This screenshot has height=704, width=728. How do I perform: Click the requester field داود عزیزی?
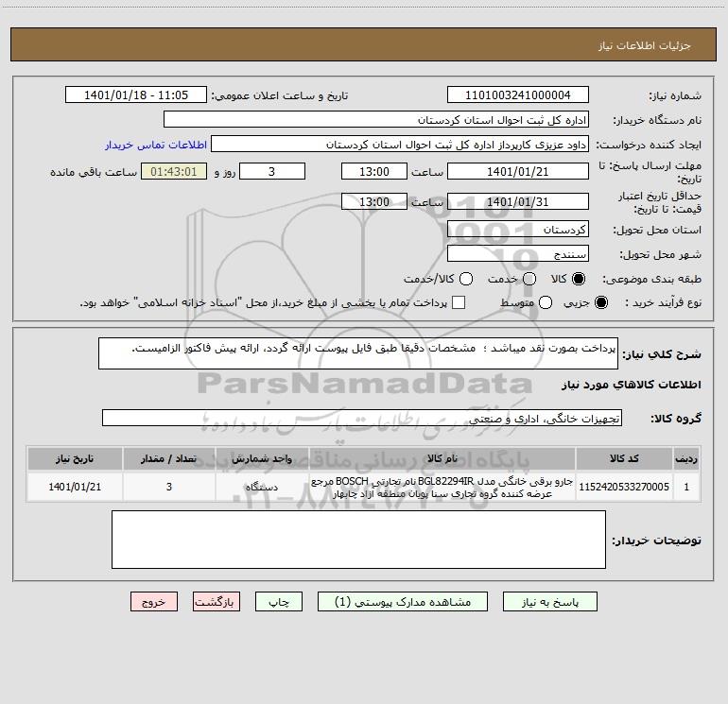pos(400,144)
